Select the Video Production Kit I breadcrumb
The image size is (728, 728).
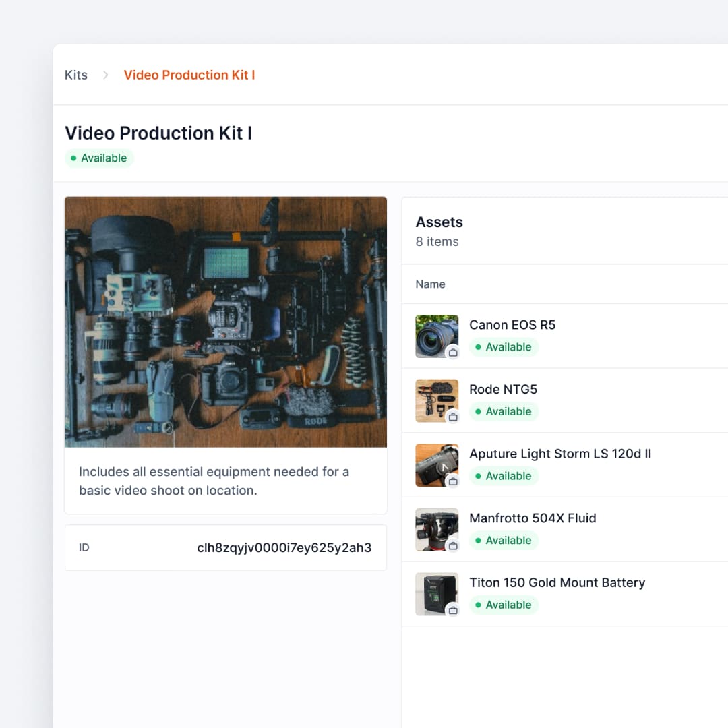189,75
